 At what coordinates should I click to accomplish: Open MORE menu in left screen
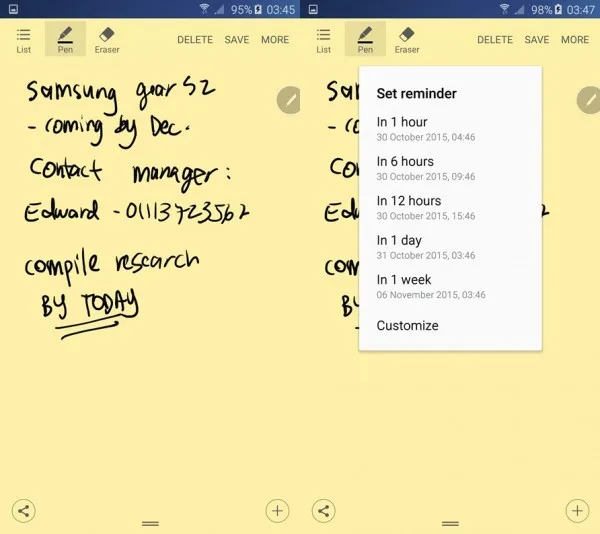275,40
